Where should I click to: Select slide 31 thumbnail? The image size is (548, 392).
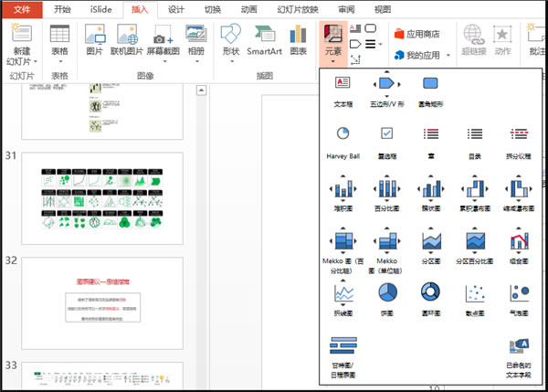click(102, 198)
